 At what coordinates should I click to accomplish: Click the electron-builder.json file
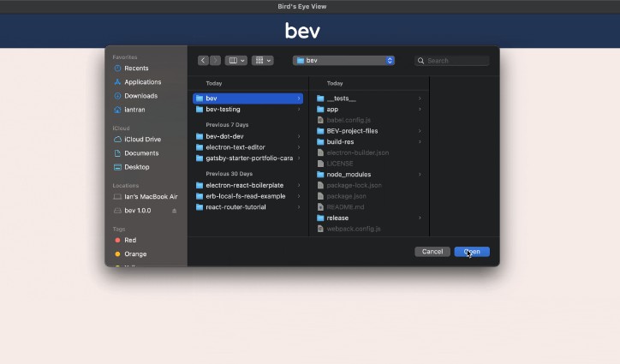point(369,152)
